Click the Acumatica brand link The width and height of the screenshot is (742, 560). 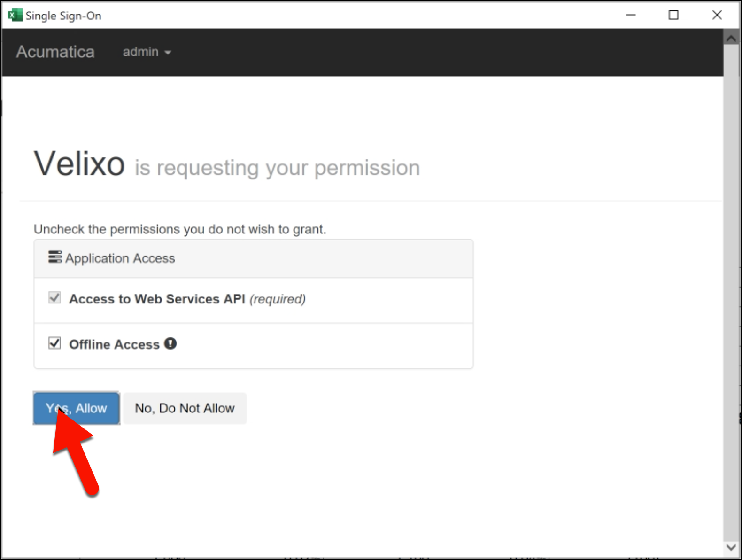pos(55,52)
